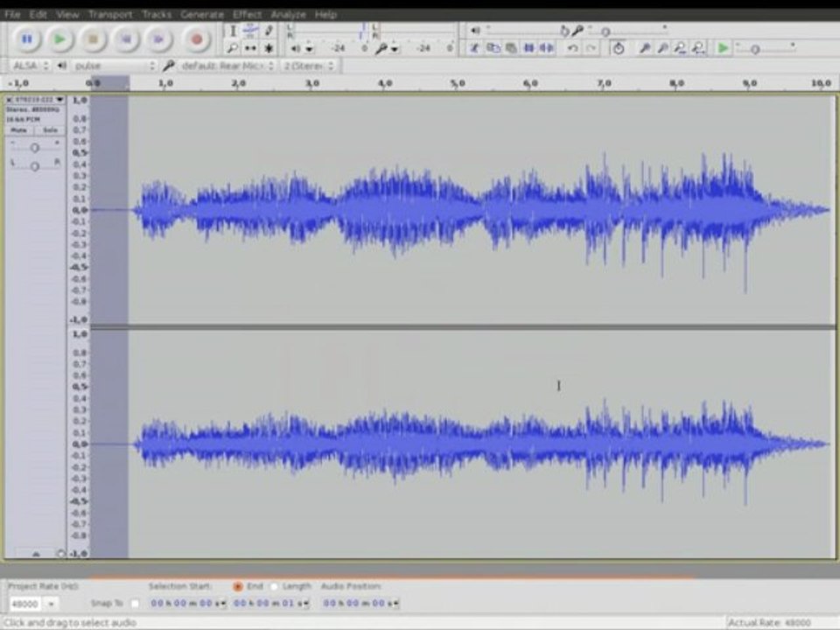Open the pulse output device dropdown
Screen dimensions: 840x630
[115, 66]
